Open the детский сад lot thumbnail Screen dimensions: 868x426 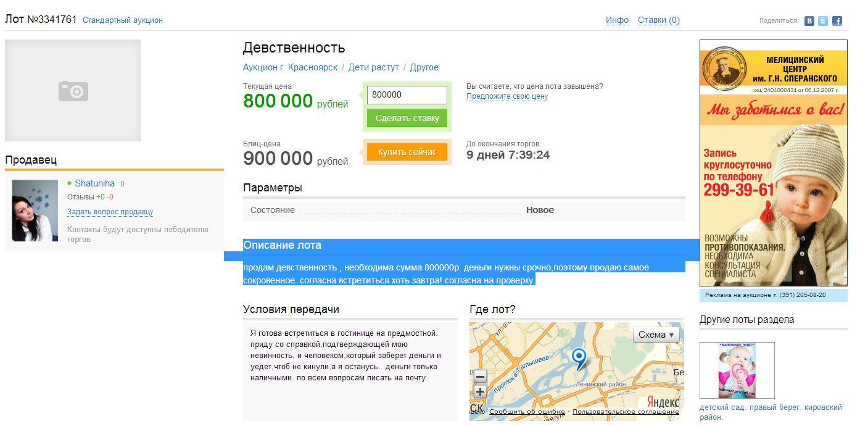pos(737,370)
